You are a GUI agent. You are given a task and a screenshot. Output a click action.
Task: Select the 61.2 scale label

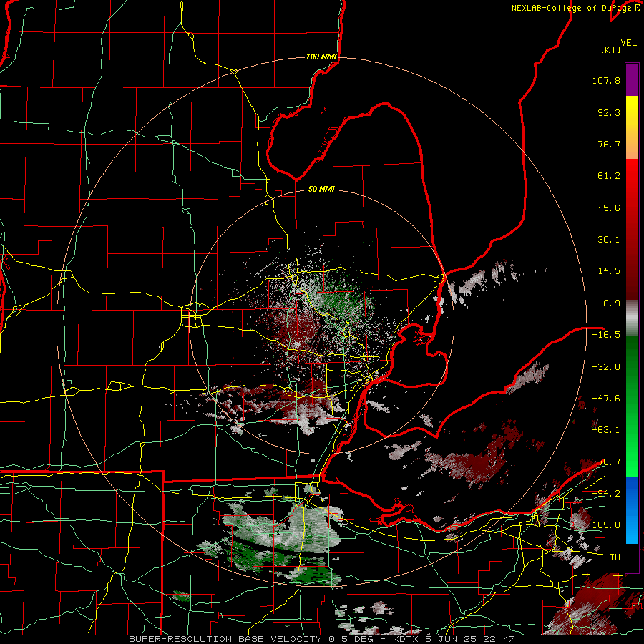point(609,176)
